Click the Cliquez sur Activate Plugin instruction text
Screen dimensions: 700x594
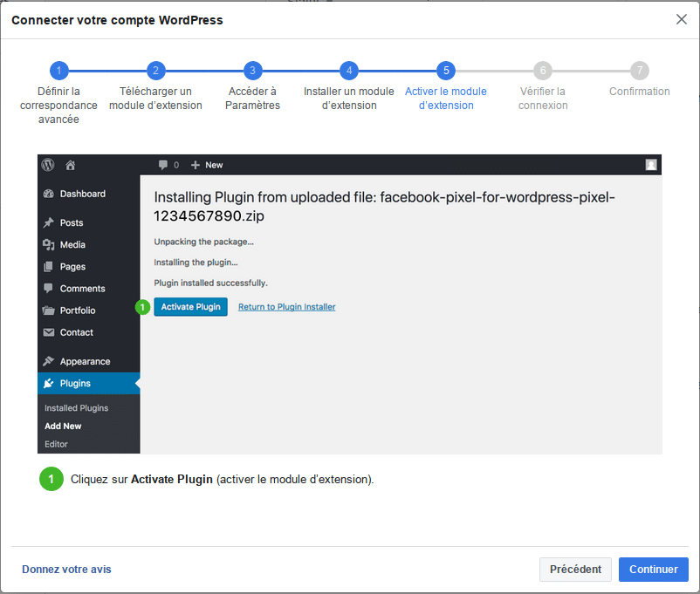(x=223, y=480)
